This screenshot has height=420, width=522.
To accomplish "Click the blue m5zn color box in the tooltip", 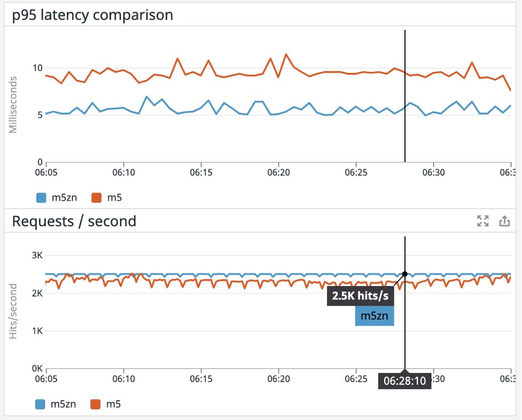I will click(x=374, y=315).
